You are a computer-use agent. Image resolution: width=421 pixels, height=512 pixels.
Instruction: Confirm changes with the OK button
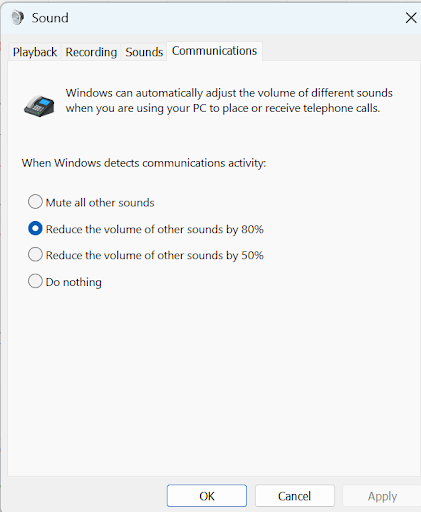tap(207, 496)
